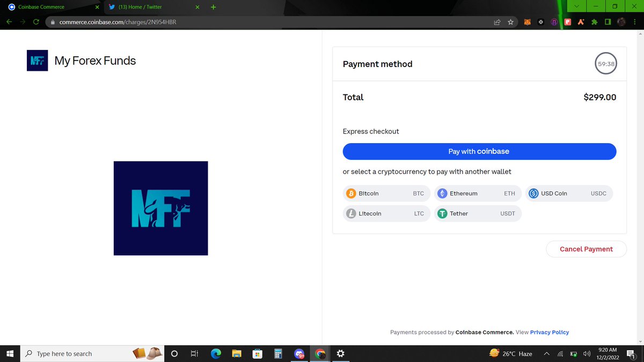
Task: Open Cortana circle icon on taskbar
Action: 174,353
